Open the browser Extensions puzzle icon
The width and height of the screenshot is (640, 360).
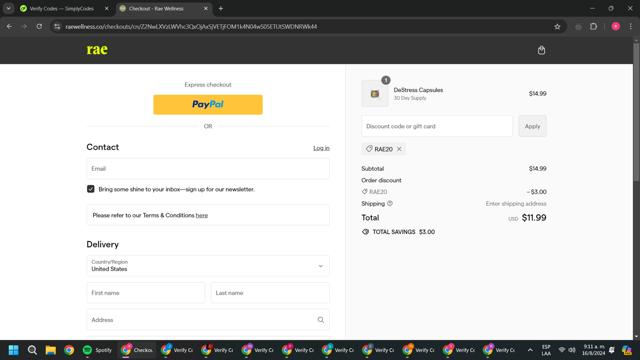[593, 27]
